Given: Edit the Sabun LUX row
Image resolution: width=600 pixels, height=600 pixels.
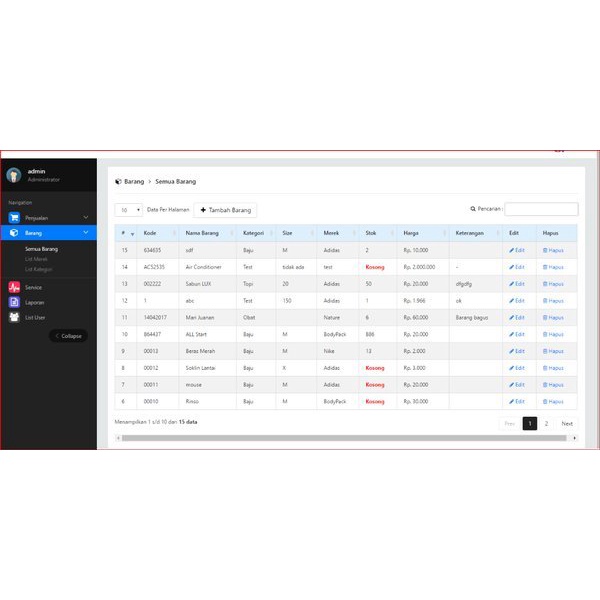Looking at the screenshot, I should (x=517, y=284).
